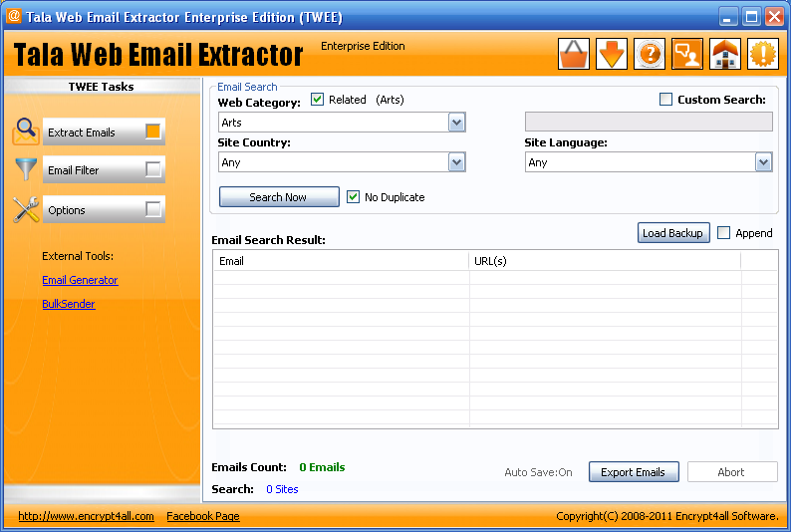Image resolution: width=791 pixels, height=532 pixels.
Task: Open the home page house icon
Action: coord(725,54)
